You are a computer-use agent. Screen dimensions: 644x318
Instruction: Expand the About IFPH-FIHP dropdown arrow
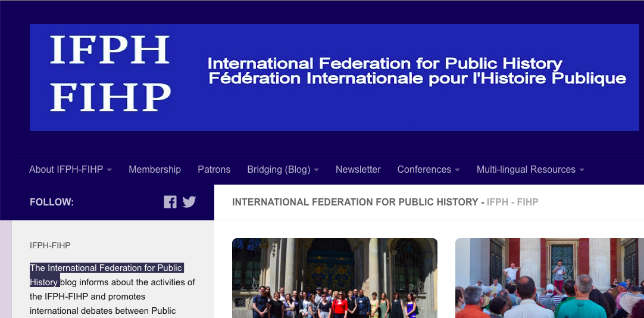110,170
